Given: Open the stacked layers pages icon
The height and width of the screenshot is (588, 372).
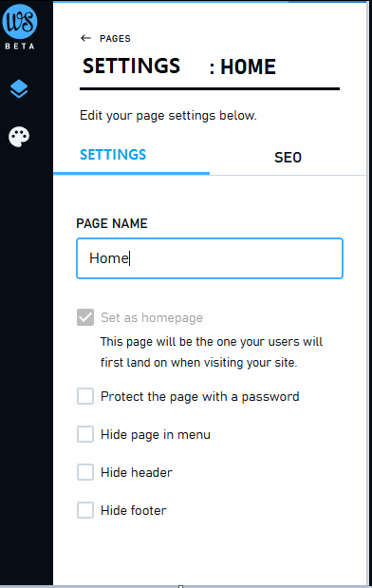Looking at the screenshot, I should [19, 89].
